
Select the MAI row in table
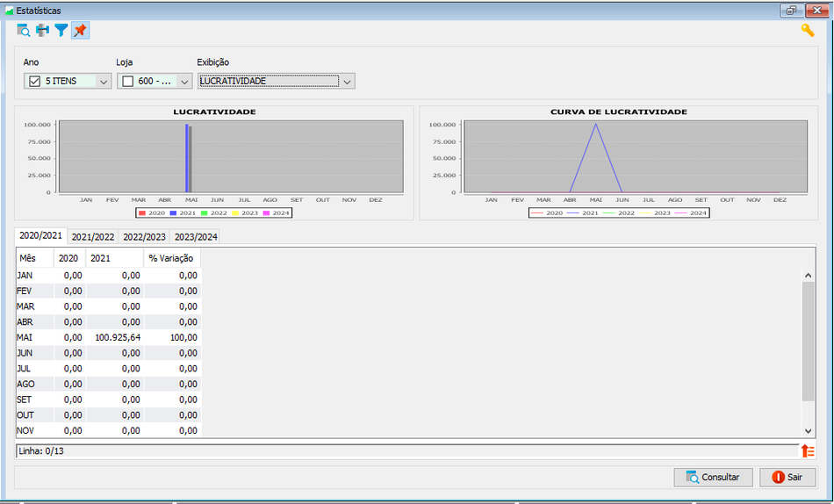click(x=109, y=337)
